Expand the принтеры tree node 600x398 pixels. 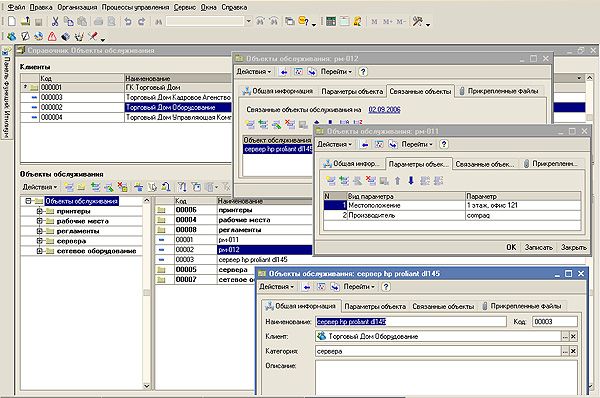click(x=39, y=211)
